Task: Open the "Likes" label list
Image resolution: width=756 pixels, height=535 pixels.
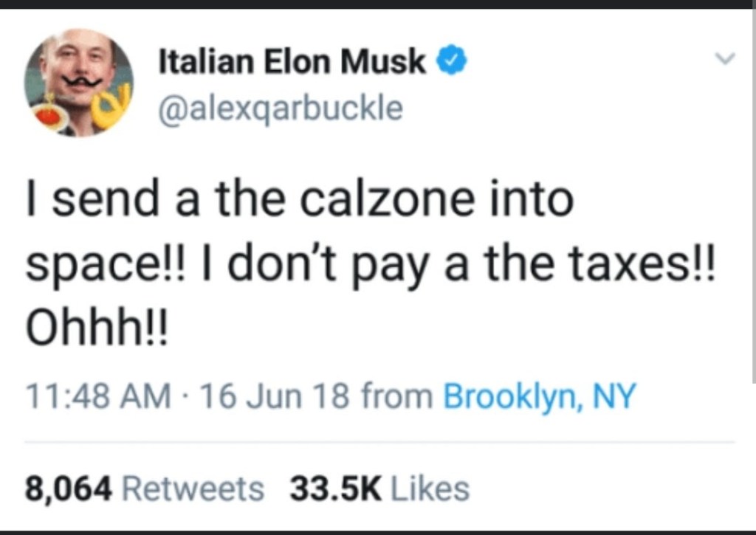Action: pos(428,488)
